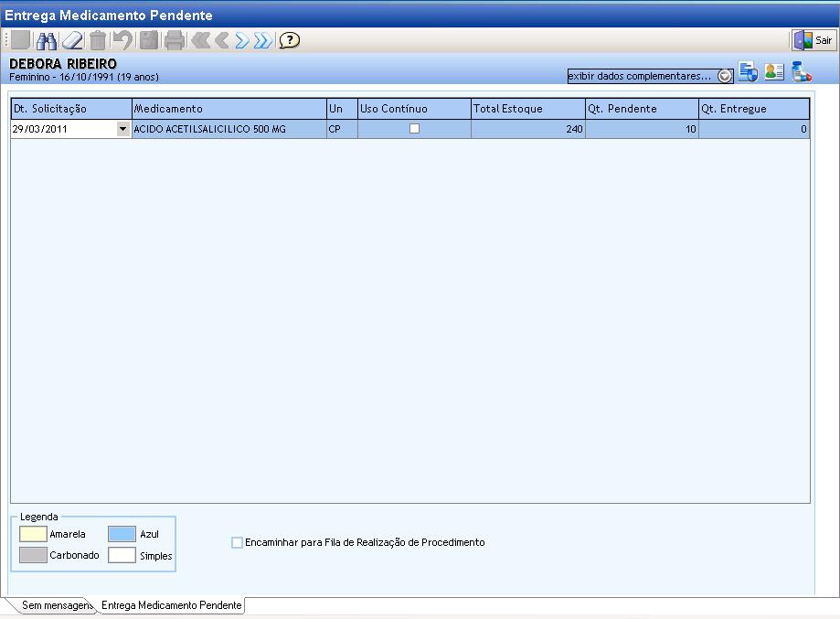Toggle Uso Contínuo checkbox for Acido Acetilsalicilico
The width and height of the screenshot is (840, 619).
click(x=414, y=129)
